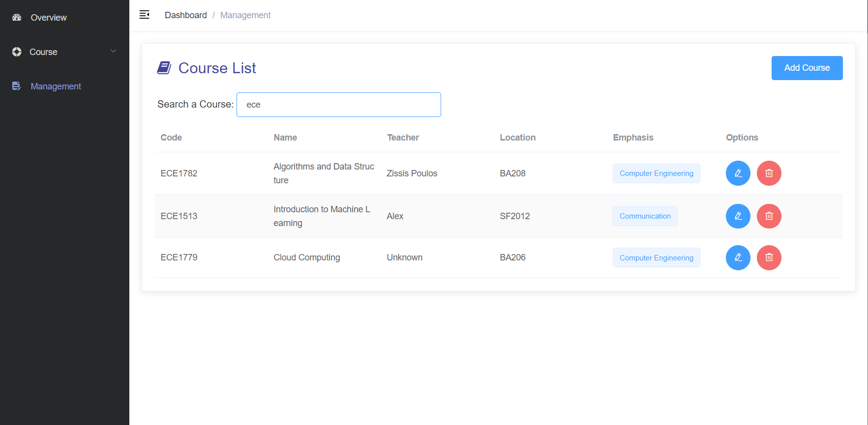This screenshot has height=425, width=868.
Task: Click the Management breadcrumb
Action: pyautogui.click(x=245, y=15)
